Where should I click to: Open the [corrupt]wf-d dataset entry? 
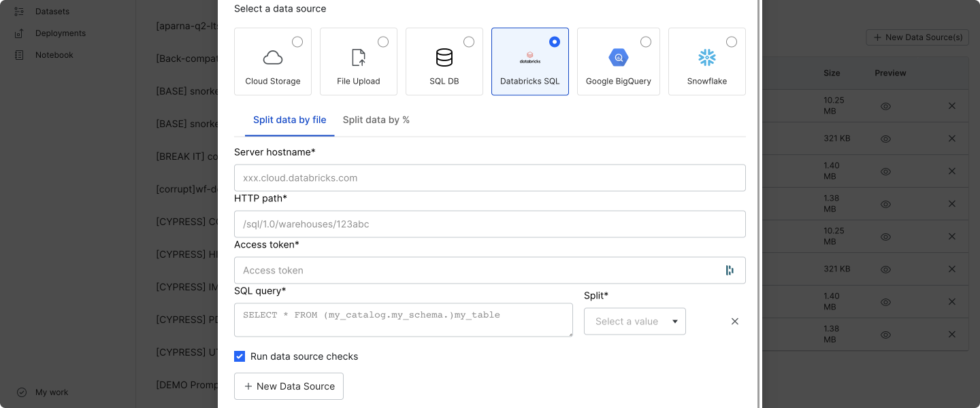point(187,189)
